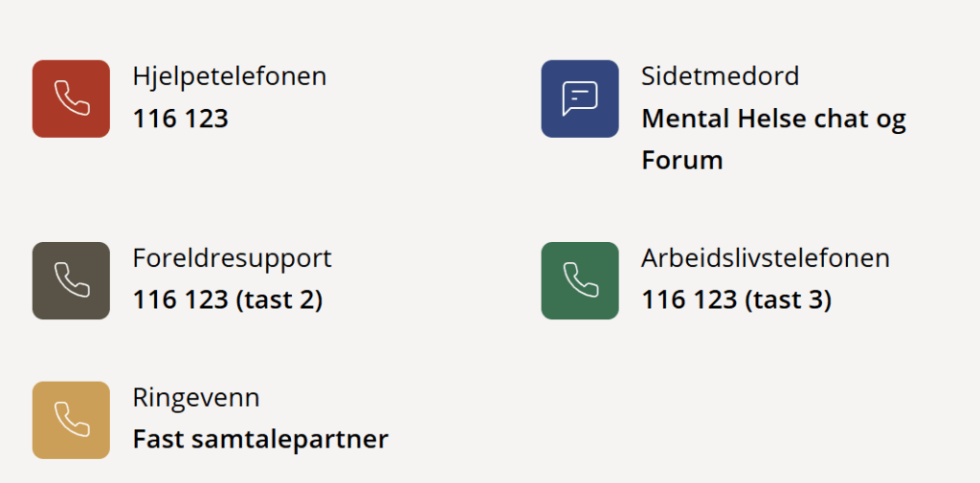Click the "(tast 3)" text for Arbeidslivstelefonen
Image resolution: width=980 pixels, height=483 pixels.
(788, 299)
